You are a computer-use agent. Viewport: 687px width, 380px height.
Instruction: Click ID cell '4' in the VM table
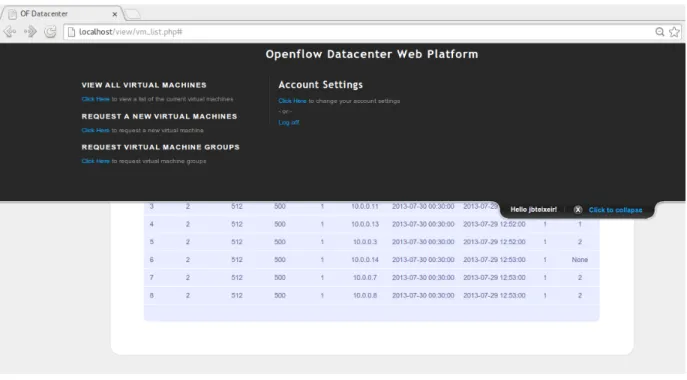tap(152, 224)
